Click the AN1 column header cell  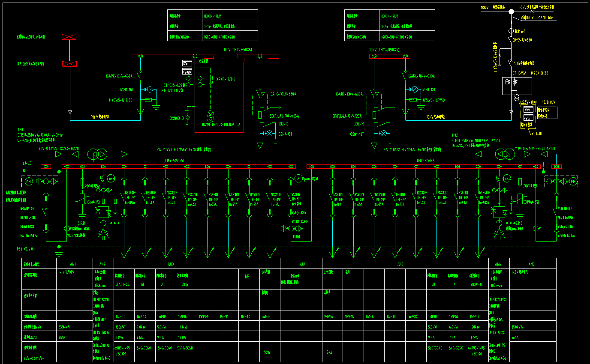(75, 264)
